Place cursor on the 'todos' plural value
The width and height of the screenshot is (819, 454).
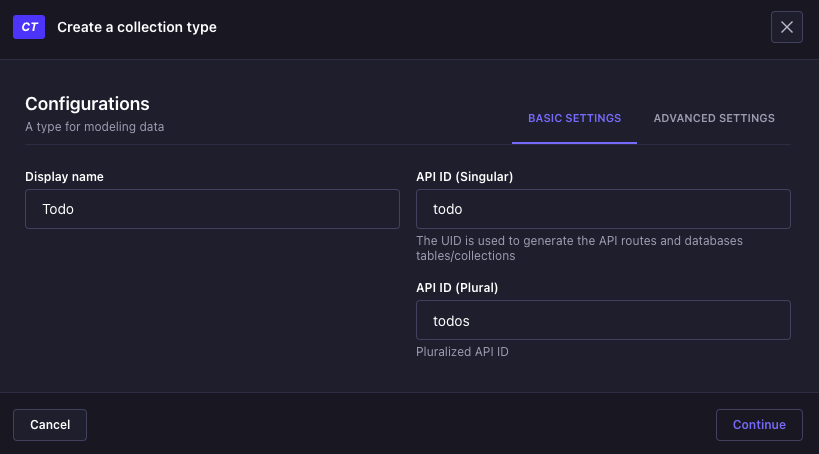click(451, 321)
